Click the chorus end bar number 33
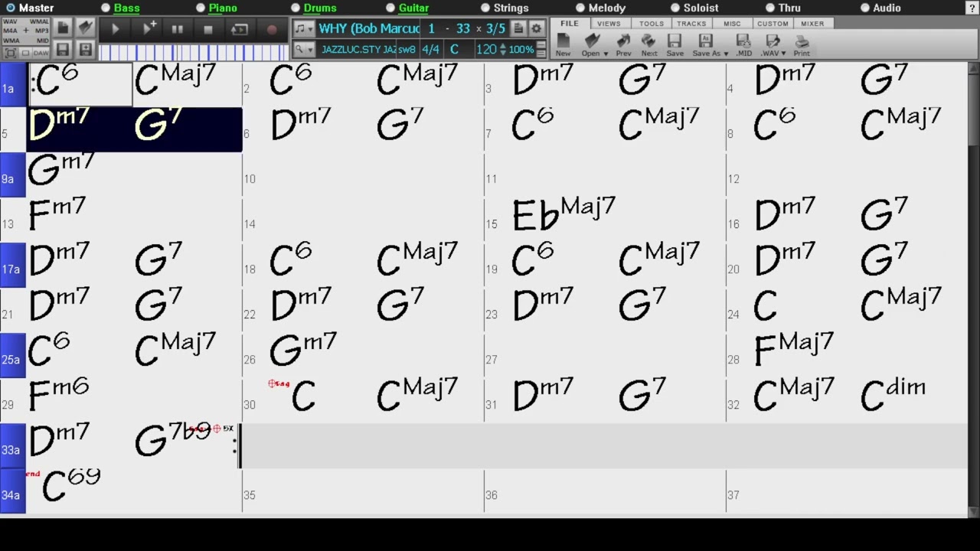The height and width of the screenshot is (551, 980). (462, 28)
